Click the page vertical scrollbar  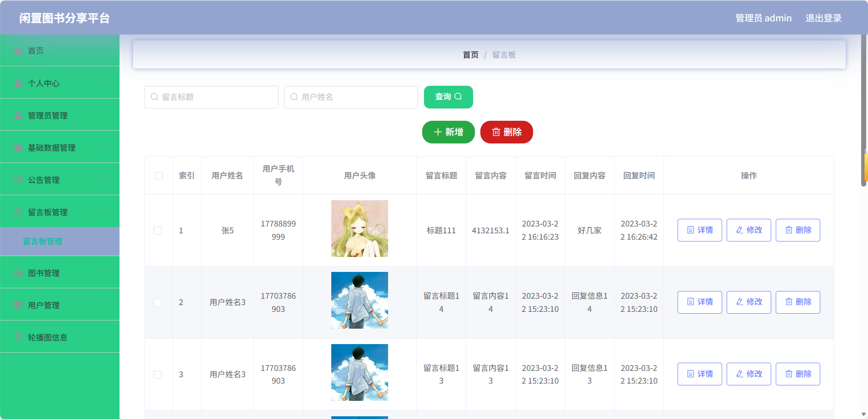(864, 110)
